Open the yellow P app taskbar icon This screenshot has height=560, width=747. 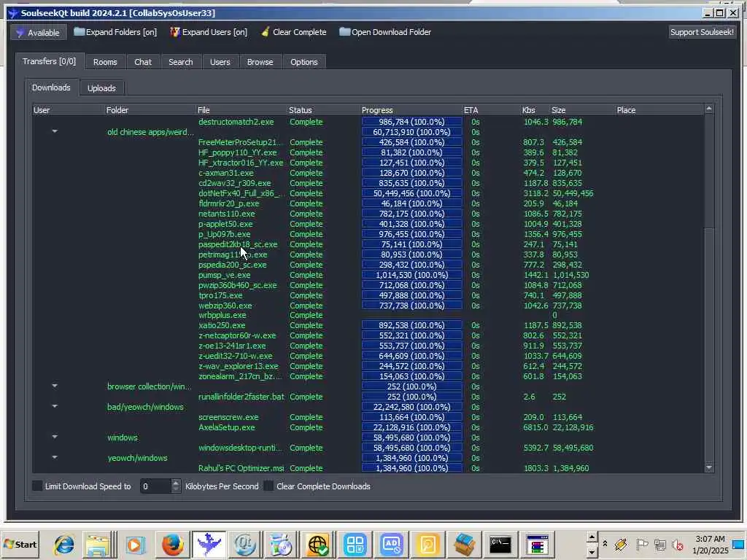click(427, 544)
